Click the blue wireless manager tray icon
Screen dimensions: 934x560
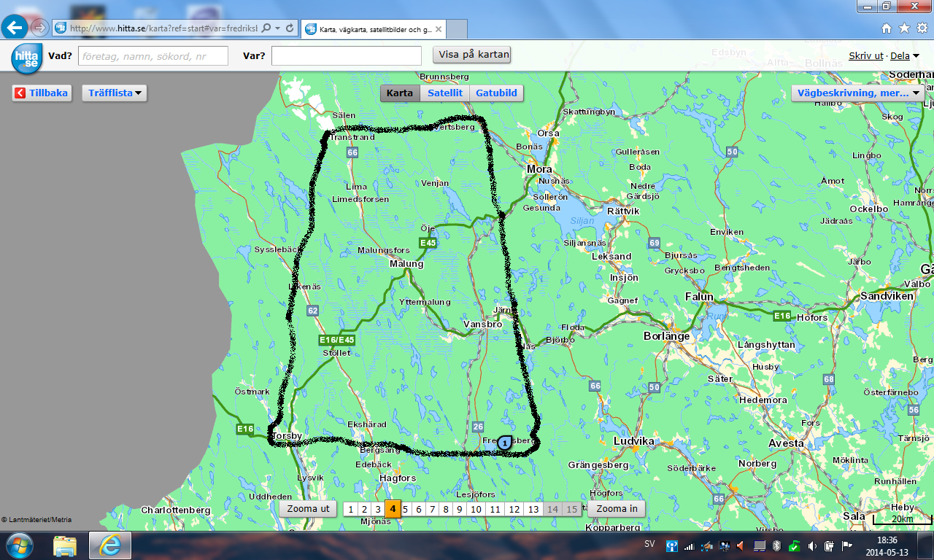(671, 545)
